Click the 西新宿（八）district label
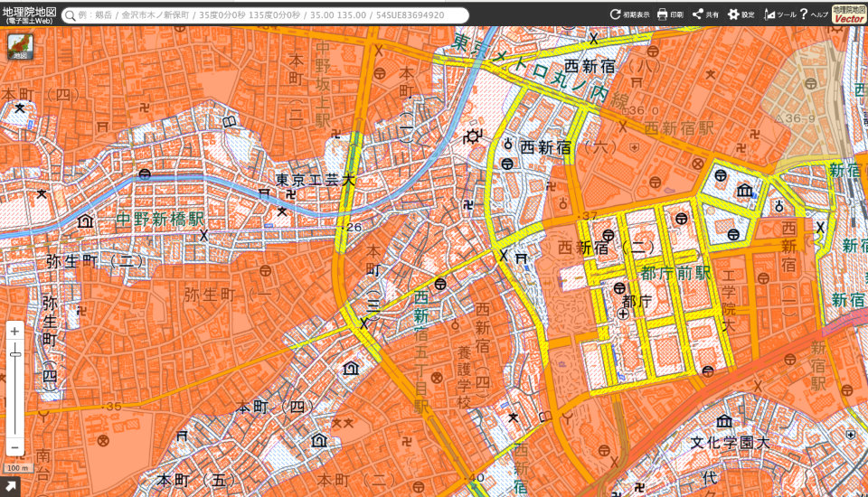The width and height of the screenshot is (868, 497). coord(612,66)
